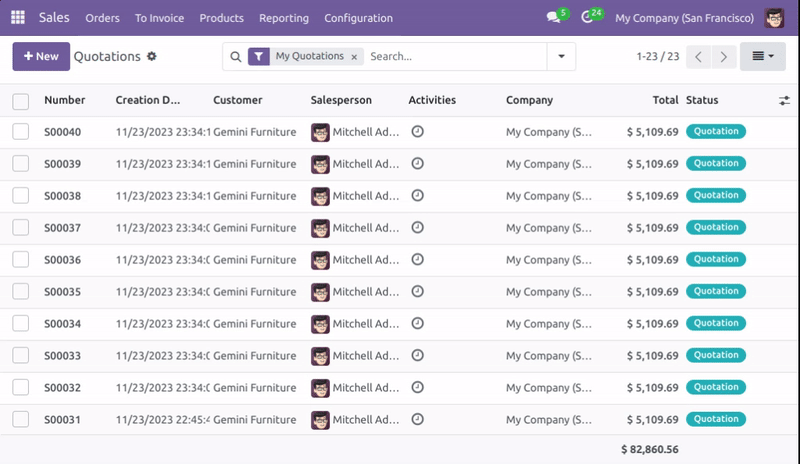This screenshot has width=800, height=464.
Task: Remove the My Quotations filter
Action: 354,57
